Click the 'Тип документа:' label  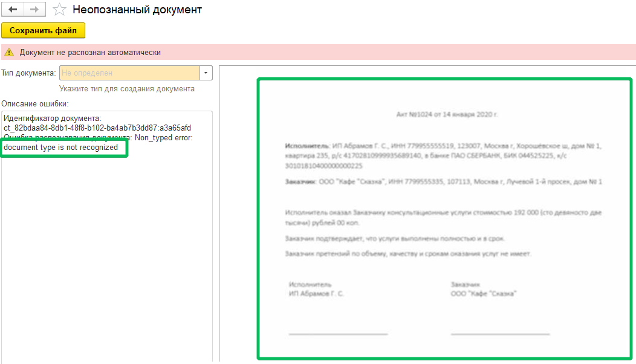(28, 73)
